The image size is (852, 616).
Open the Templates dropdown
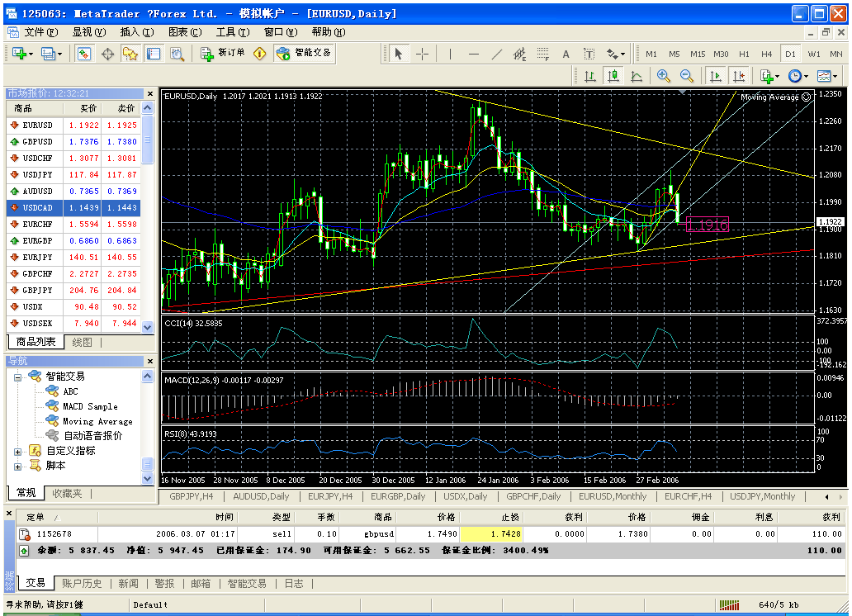[x=827, y=76]
